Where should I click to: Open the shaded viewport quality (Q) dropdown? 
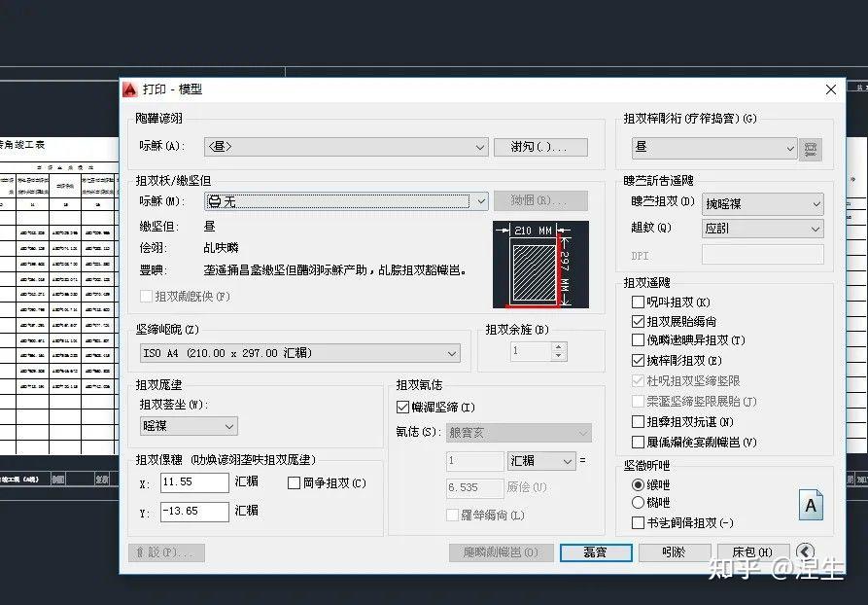tap(762, 229)
